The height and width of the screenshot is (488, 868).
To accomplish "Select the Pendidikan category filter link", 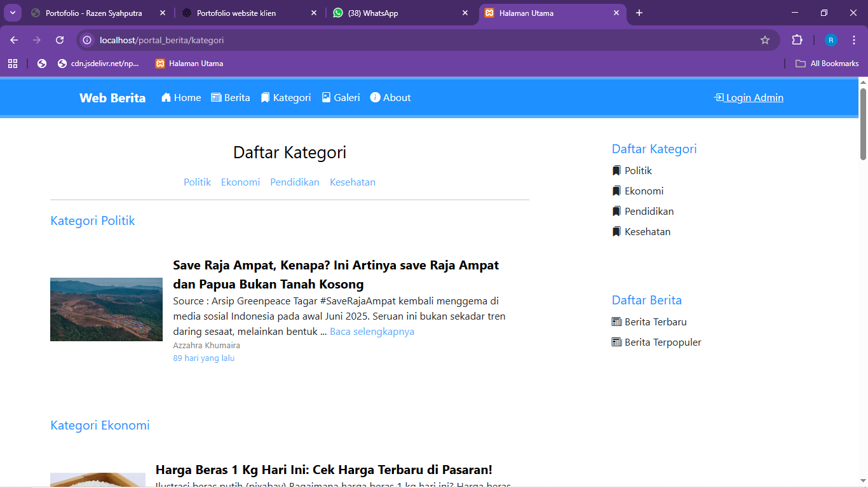I will point(294,182).
